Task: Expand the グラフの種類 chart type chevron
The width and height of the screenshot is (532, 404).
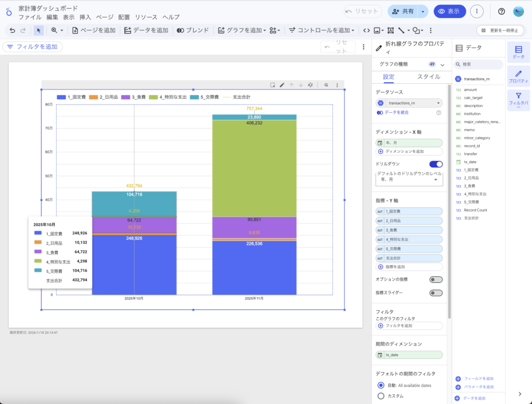Action: click(443, 64)
